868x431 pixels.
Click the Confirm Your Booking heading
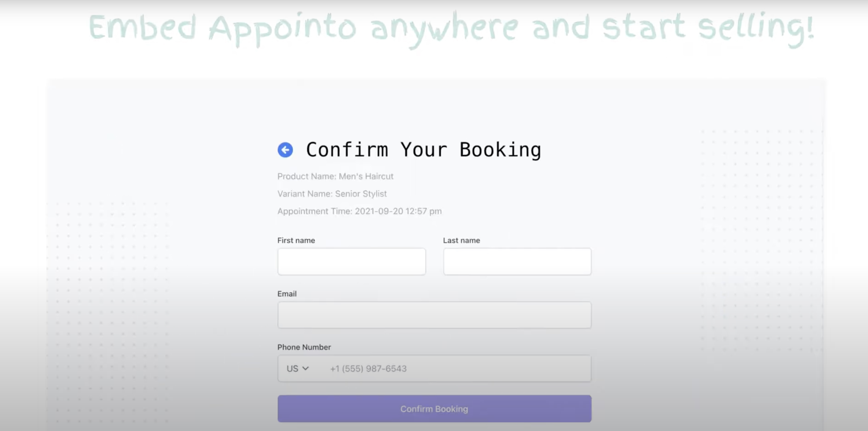pyautogui.click(x=423, y=150)
